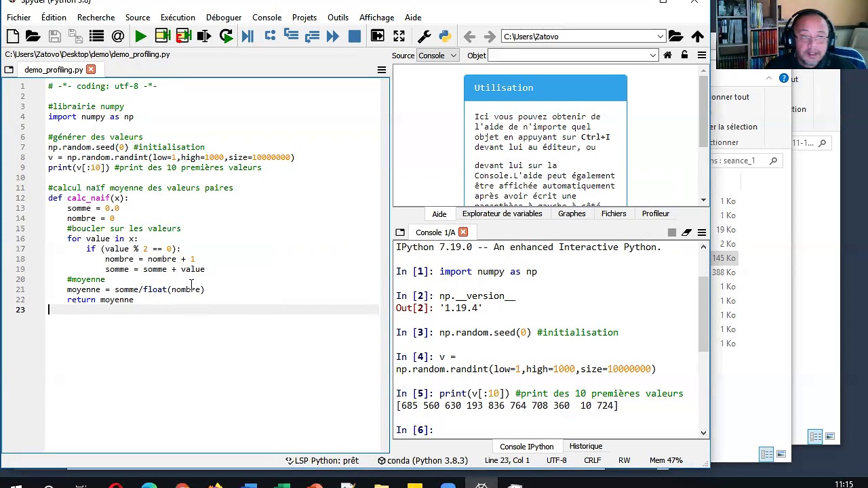Open the editor pane options menu

tap(382, 70)
